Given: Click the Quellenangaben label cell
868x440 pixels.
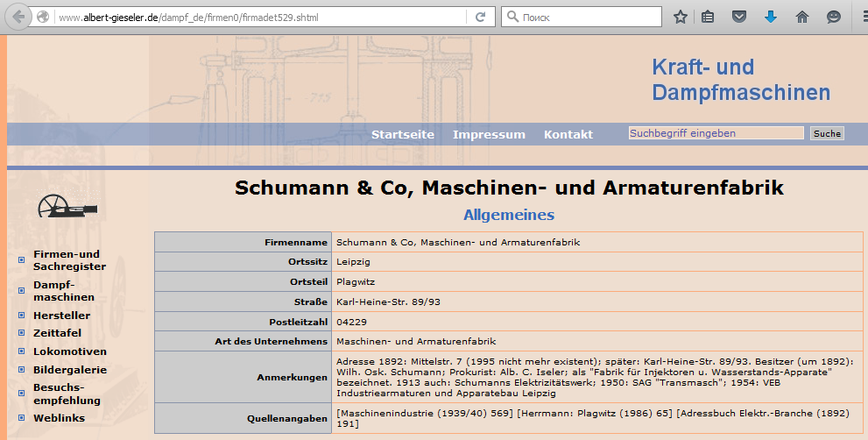Looking at the screenshot, I should (243, 418).
